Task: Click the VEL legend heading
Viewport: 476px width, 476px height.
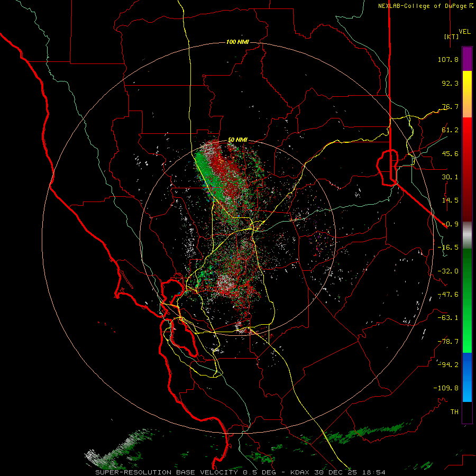Action: (x=465, y=32)
